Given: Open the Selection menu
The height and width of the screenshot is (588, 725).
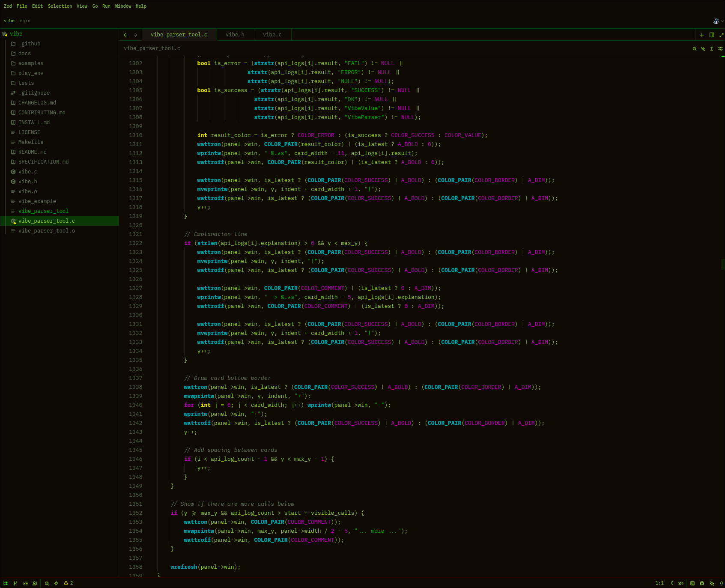Looking at the screenshot, I should (60, 6).
